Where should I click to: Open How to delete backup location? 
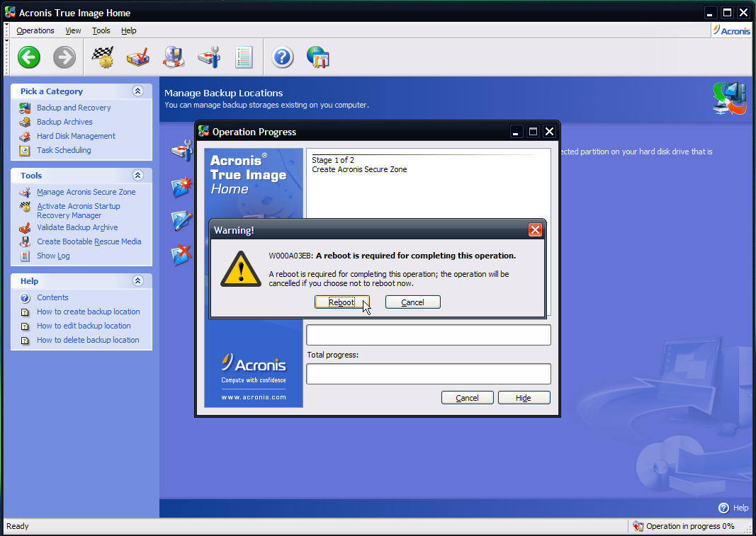pos(89,340)
